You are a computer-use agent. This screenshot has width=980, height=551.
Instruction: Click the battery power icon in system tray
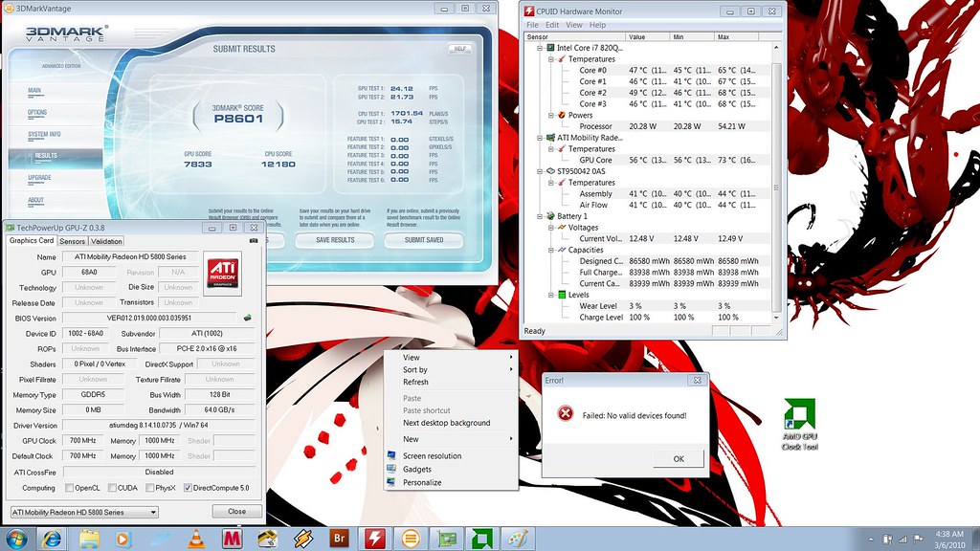pos(887,539)
